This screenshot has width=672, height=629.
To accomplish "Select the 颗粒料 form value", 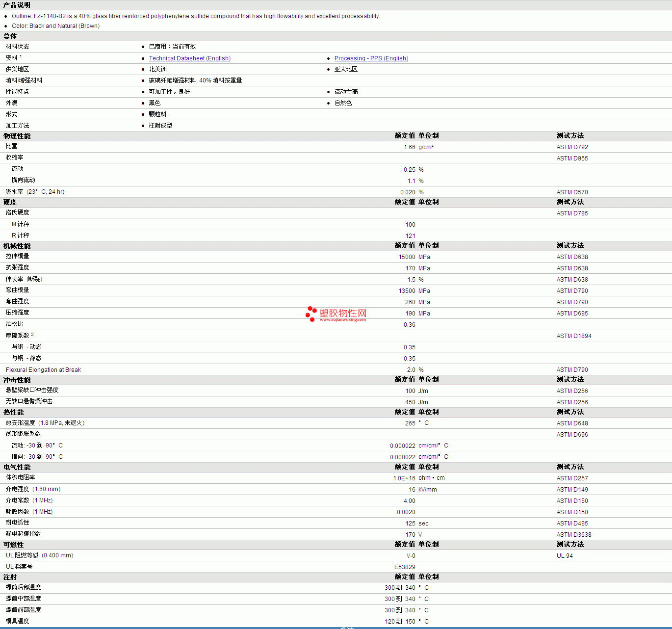I will (x=157, y=114).
